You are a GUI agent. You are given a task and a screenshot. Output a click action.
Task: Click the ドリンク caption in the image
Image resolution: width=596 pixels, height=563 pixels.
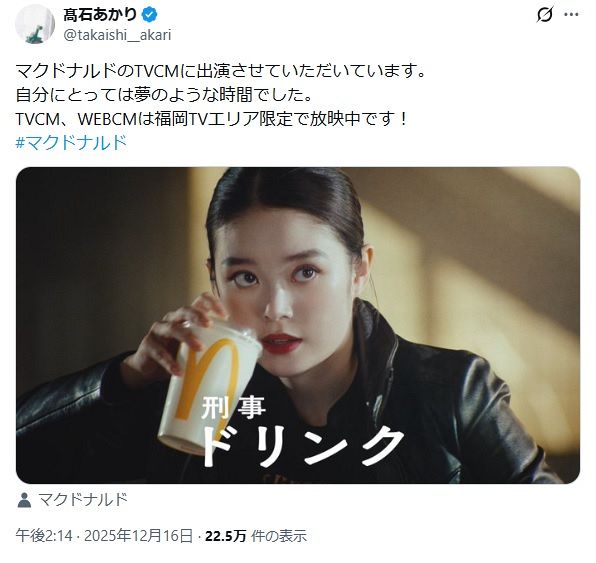(303, 446)
